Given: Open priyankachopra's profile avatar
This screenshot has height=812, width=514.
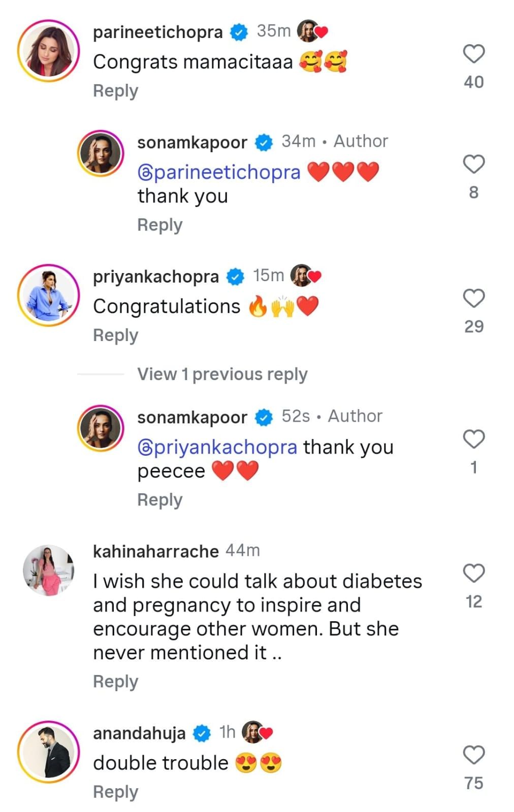Looking at the screenshot, I should (49, 295).
